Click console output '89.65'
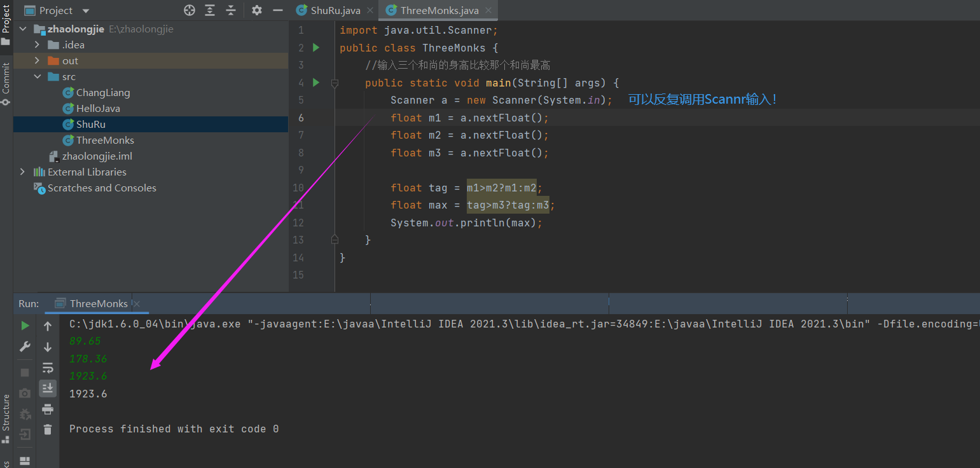Screen dimensions: 980x468 click(85, 341)
